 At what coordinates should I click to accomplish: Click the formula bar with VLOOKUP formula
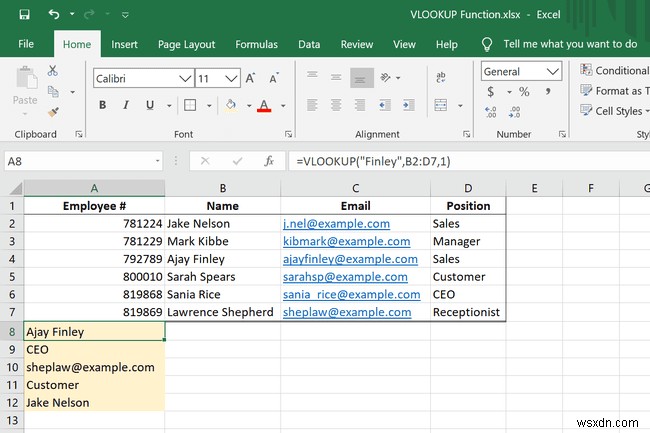coord(469,161)
